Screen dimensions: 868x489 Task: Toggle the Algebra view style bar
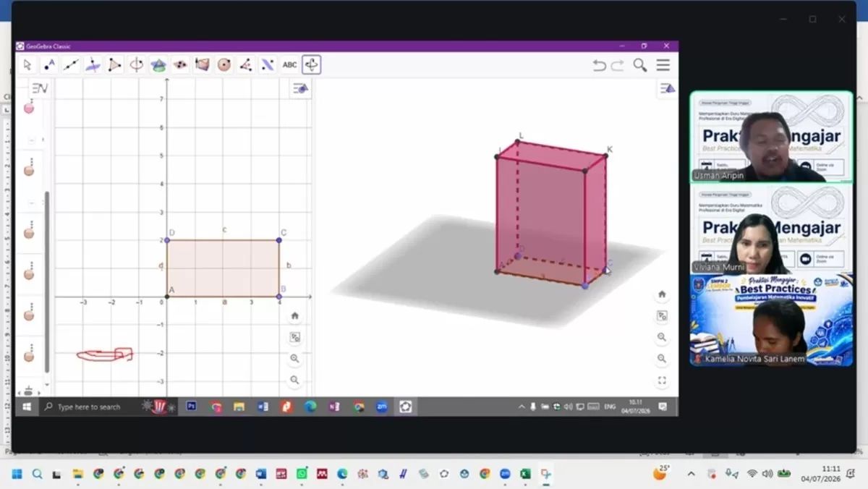(x=40, y=88)
